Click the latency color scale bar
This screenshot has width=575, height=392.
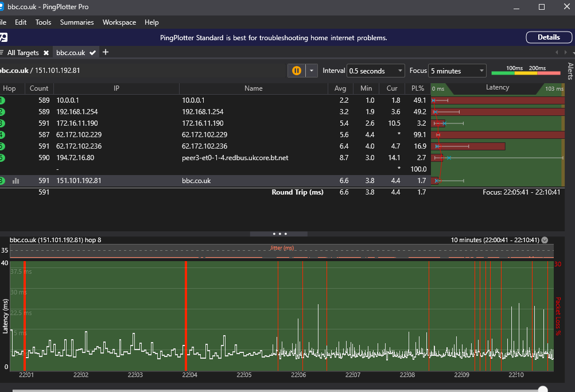526,73
